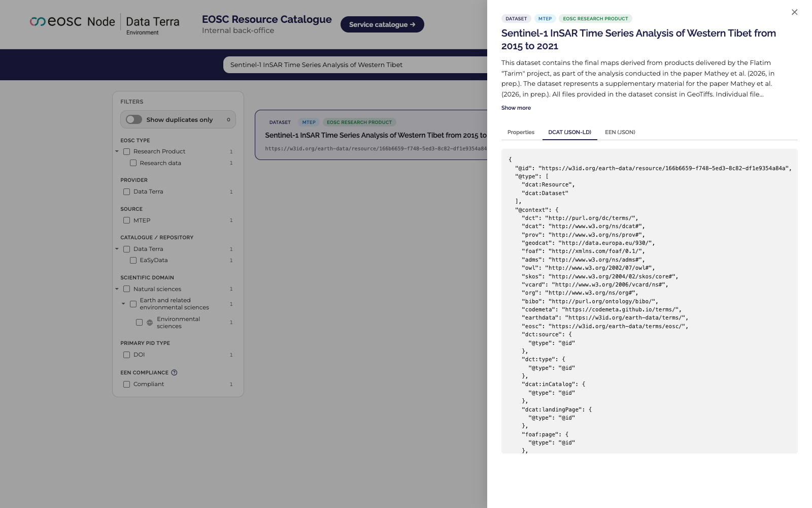This screenshot has height=508, width=812.
Task: Click the EEN Compliance help icon
Action: (x=174, y=372)
